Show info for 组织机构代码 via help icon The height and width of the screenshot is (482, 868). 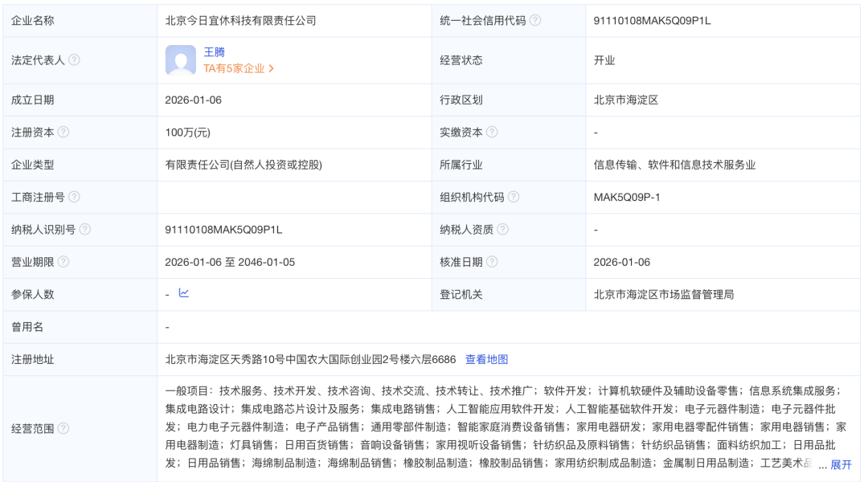514,197
